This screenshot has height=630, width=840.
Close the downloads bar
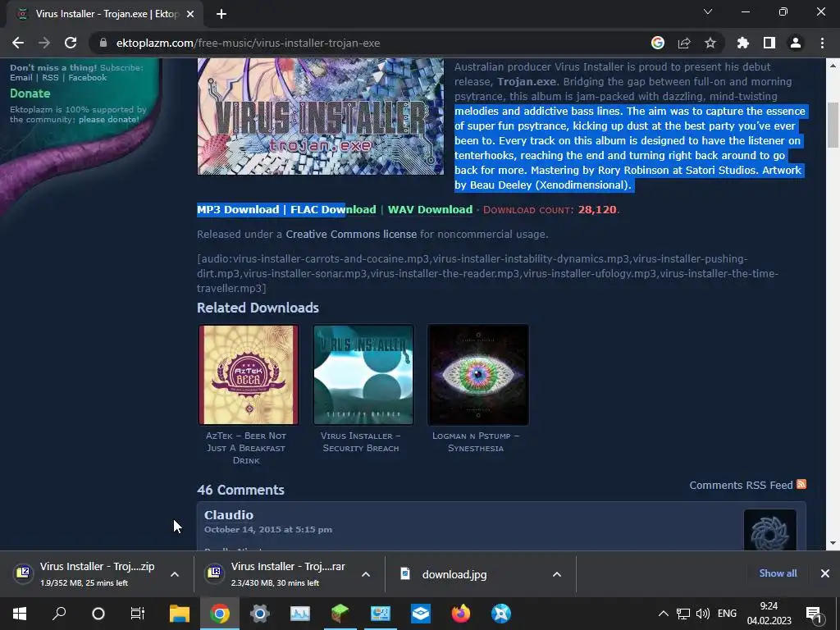coord(825,573)
